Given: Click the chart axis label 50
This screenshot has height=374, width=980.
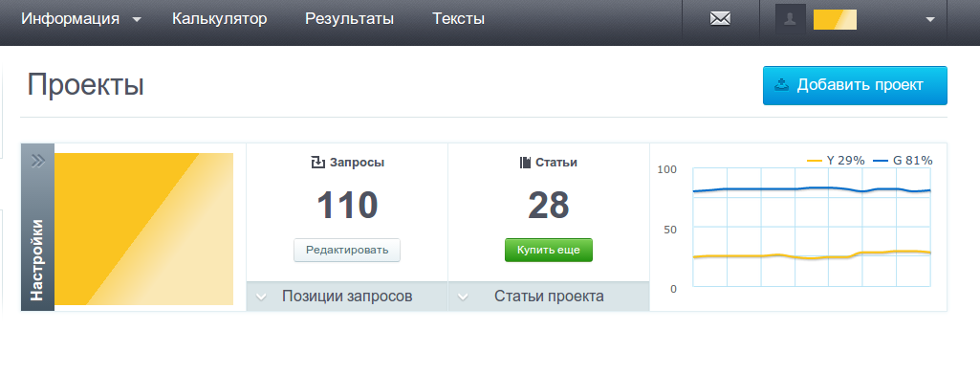Looking at the screenshot, I should pyautogui.click(x=670, y=230).
